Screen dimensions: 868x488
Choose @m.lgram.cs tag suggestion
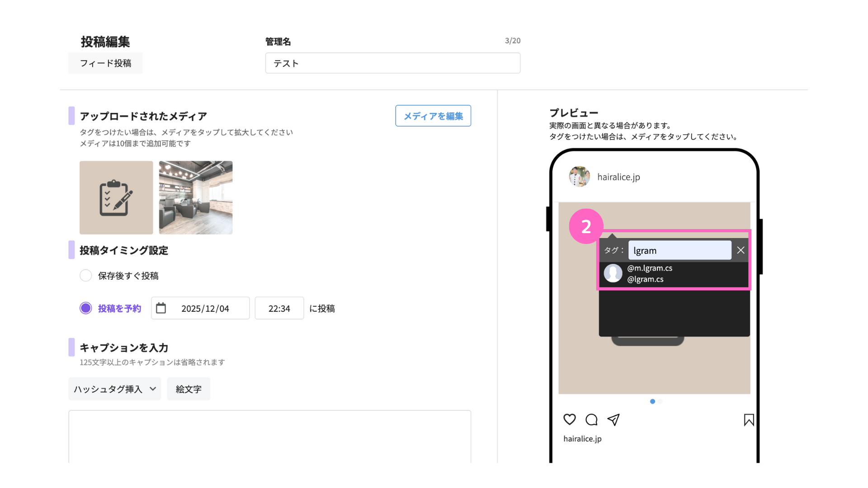coord(650,268)
